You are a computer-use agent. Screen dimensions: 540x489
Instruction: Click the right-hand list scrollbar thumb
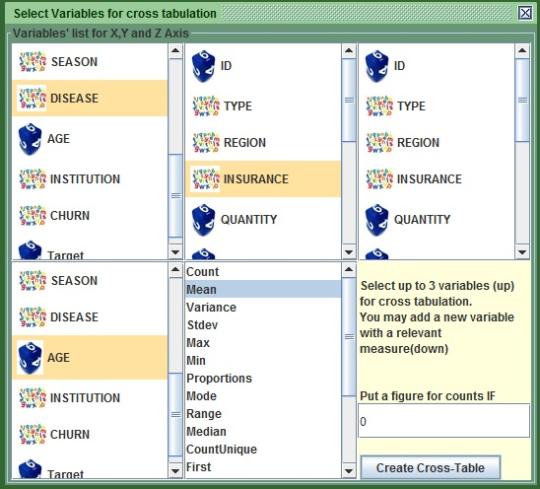(x=522, y=100)
